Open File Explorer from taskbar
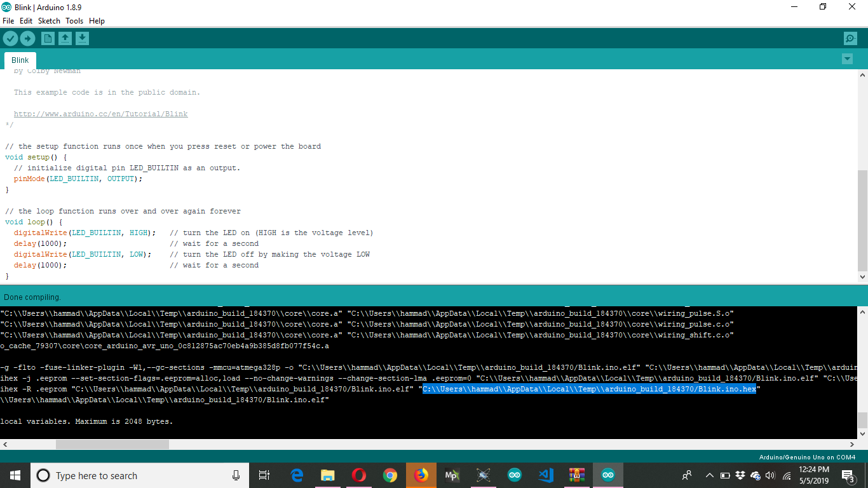The image size is (868, 488). tap(328, 475)
